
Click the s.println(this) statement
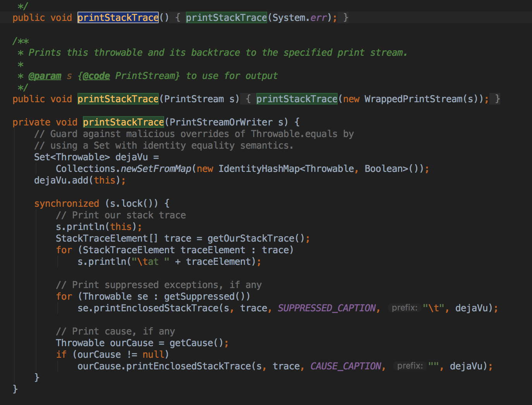[x=99, y=227]
